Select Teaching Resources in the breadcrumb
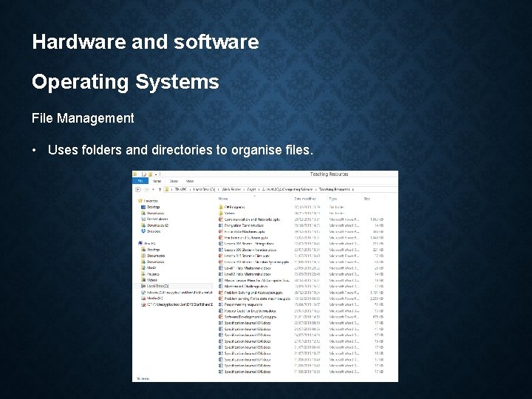 click(x=334, y=189)
